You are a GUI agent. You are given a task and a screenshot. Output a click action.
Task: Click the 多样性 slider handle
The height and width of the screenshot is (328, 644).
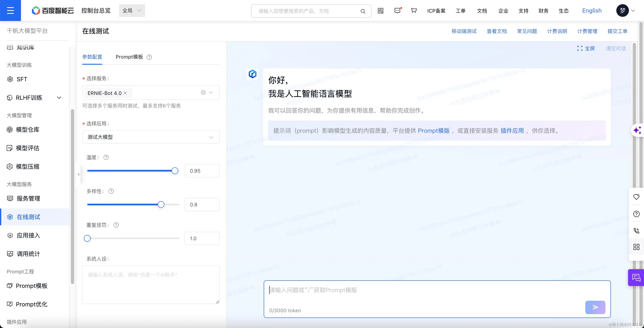[x=161, y=205]
